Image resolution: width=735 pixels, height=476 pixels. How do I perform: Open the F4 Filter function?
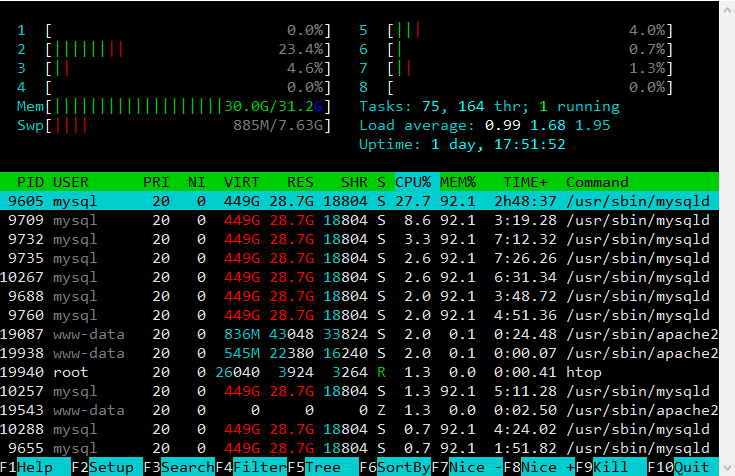click(260, 467)
